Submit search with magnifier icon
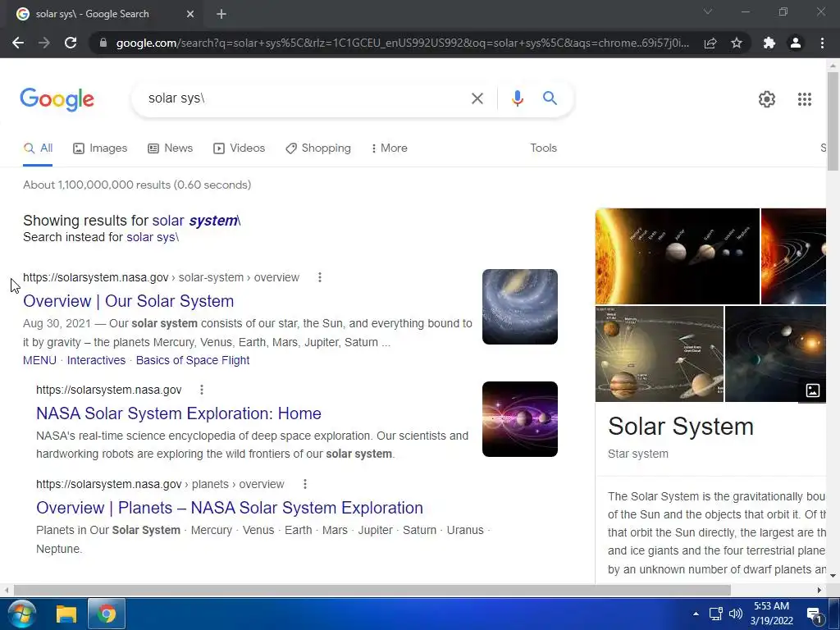 pos(550,98)
